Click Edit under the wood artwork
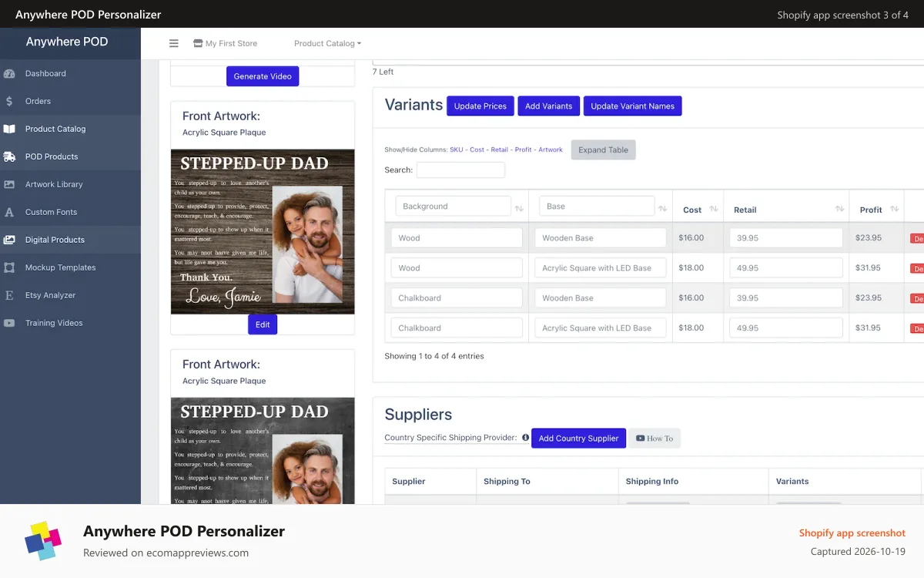The width and height of the screenshot is (924, 578). click(x=263, y=324)
